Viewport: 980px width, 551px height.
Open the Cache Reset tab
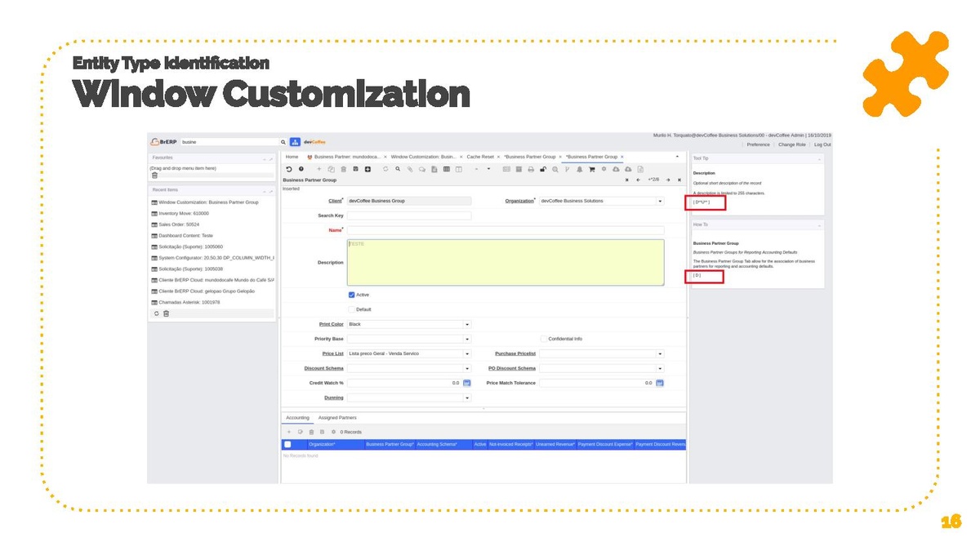pos(480,157)
